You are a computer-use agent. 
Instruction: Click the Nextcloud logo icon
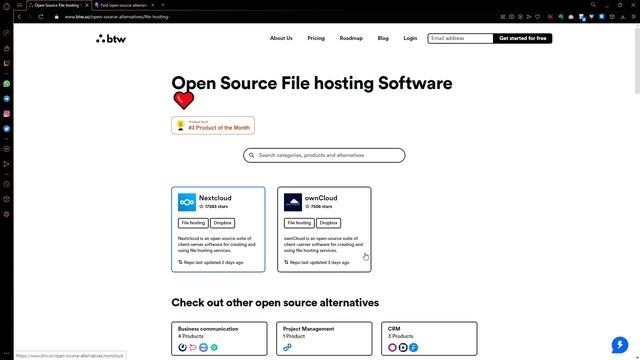click(187, 202)
